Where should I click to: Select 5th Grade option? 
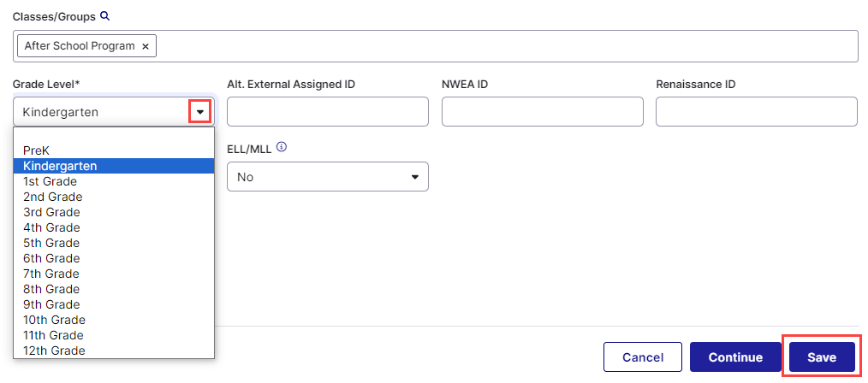pos(51,243)
